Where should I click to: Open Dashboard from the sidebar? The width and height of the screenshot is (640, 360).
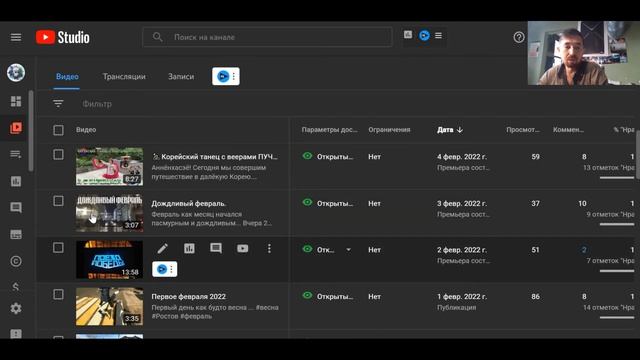point(16,101)
